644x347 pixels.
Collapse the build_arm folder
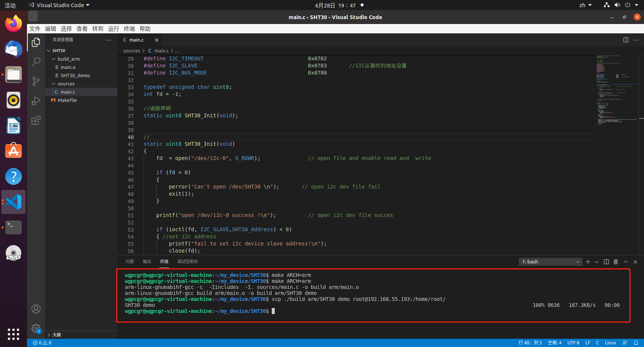(81, 59)
